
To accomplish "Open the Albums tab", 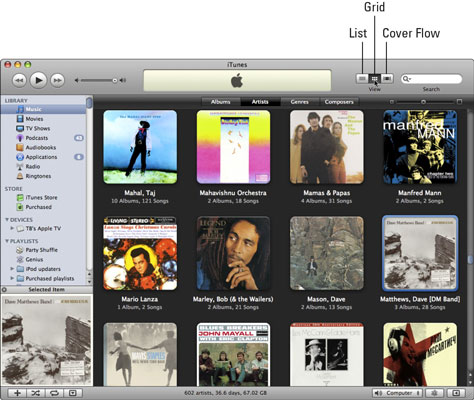I will [221, 102].
